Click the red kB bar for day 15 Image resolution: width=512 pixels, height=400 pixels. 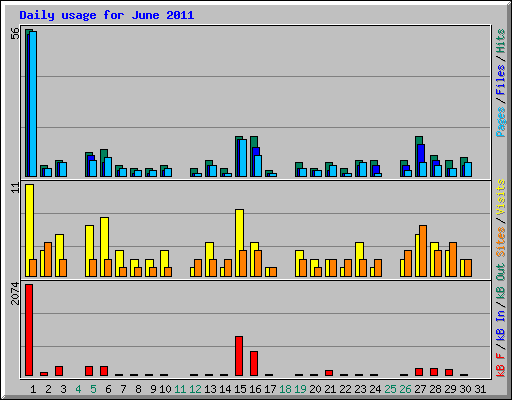pyautogui.click(x=239, y=356)
